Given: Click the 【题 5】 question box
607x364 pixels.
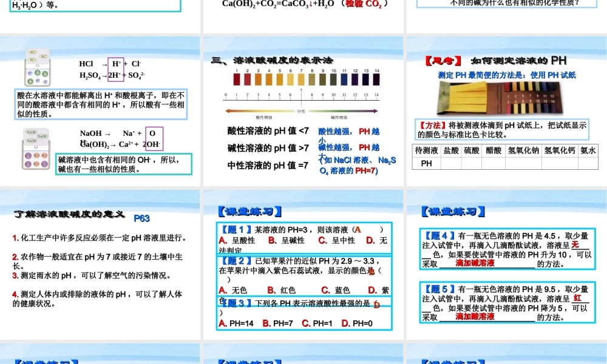Looking at the screenshot, I should tap(507, 303).
